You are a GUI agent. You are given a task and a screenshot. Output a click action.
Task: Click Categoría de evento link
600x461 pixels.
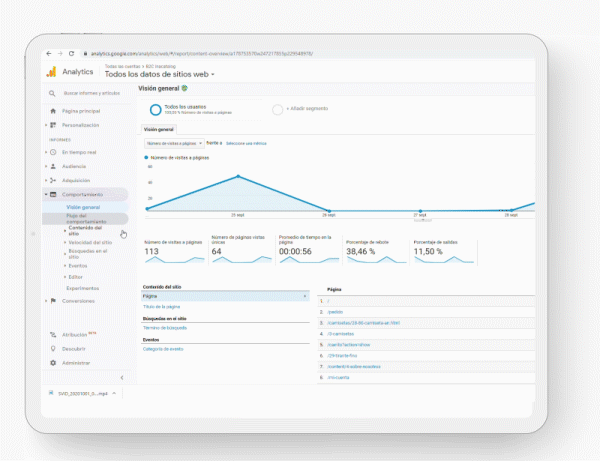(163, 349)
